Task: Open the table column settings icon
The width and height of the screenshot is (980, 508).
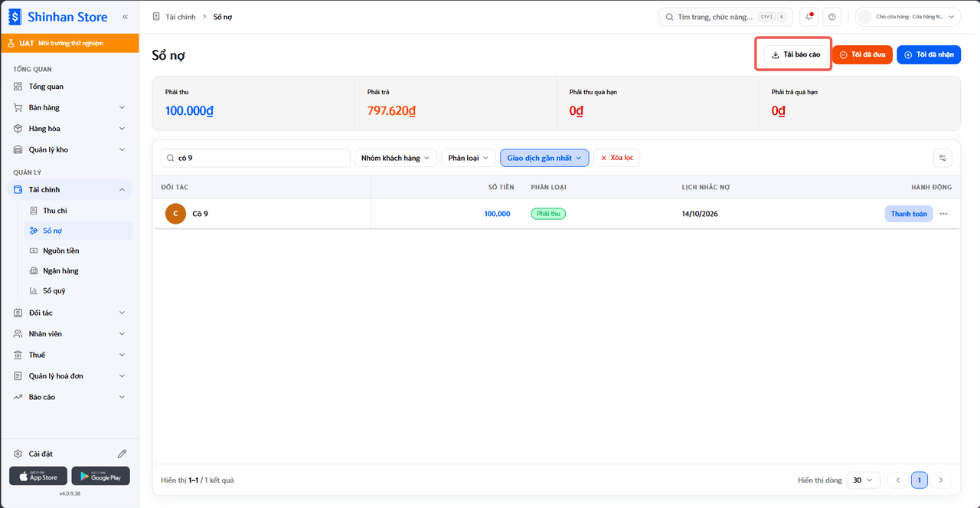Action: (x=942, y=158)
